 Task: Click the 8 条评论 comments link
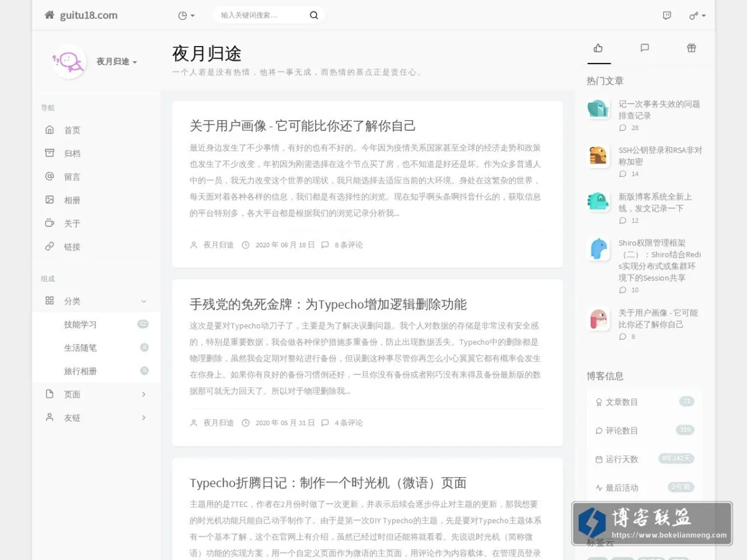click(349, 245)
